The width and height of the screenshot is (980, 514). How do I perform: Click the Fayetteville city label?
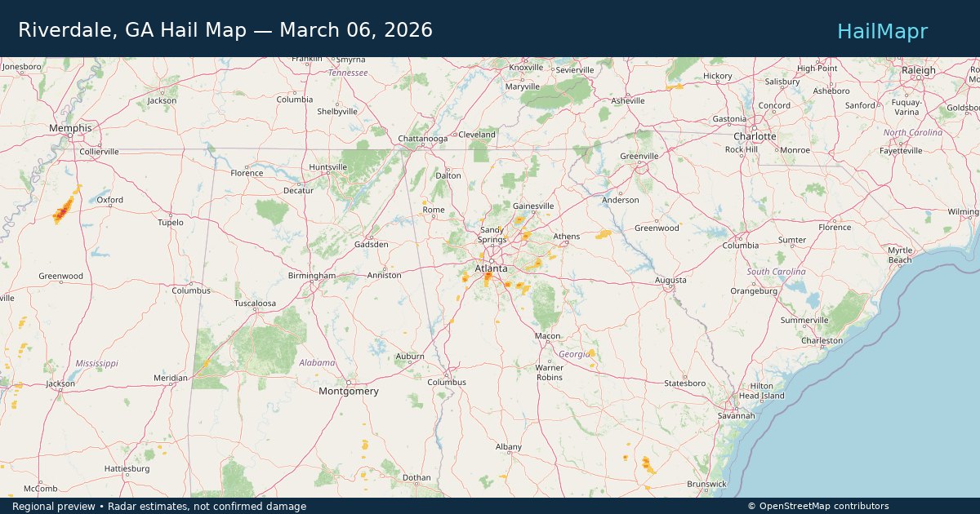point(900,151)
